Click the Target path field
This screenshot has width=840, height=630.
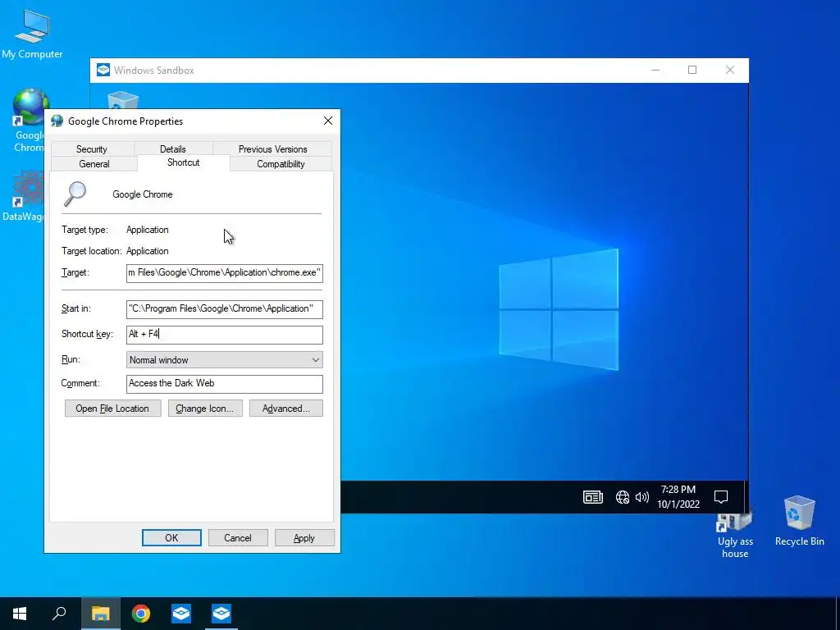(x=225, y=272)
